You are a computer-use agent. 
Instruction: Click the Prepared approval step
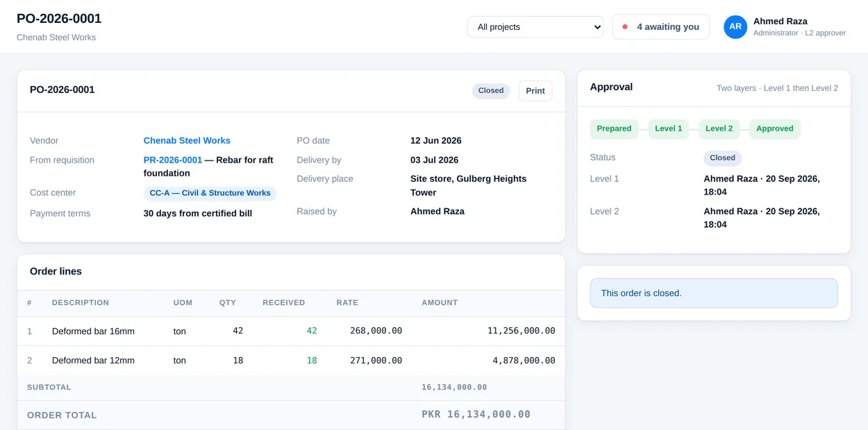614,129
